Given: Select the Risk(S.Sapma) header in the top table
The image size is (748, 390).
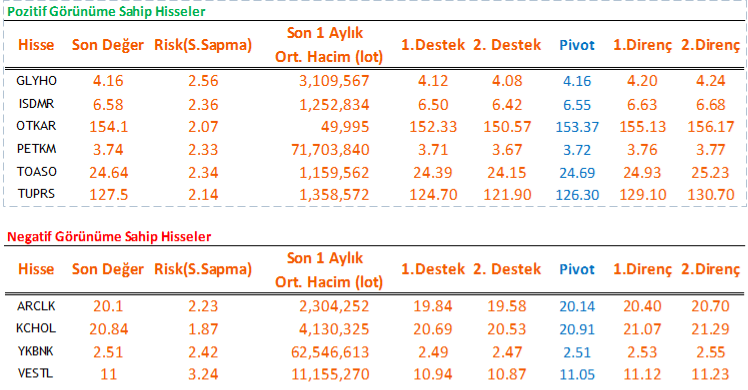Looking at the screenshot, I should (203, 45).
